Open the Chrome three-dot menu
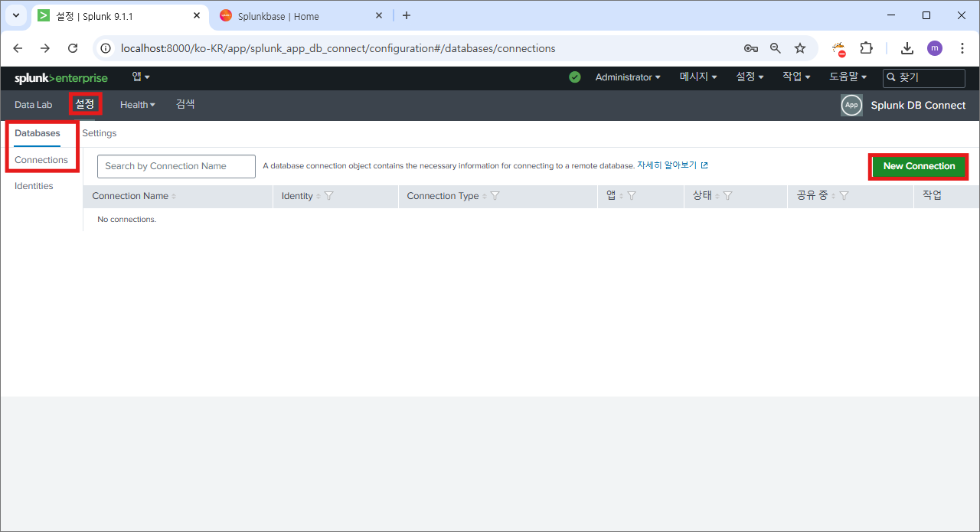Viewport: 980px width, 532px height. pos(962,48)
